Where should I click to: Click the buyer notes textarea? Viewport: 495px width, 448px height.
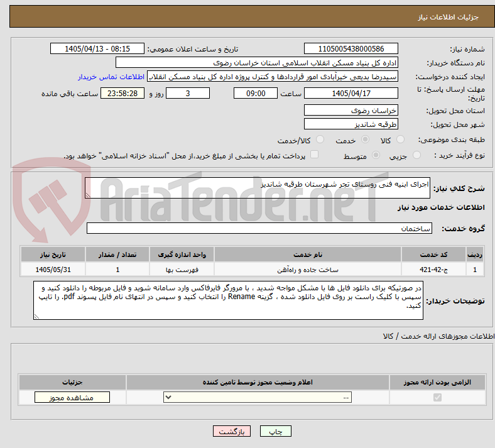pos(228,300)
